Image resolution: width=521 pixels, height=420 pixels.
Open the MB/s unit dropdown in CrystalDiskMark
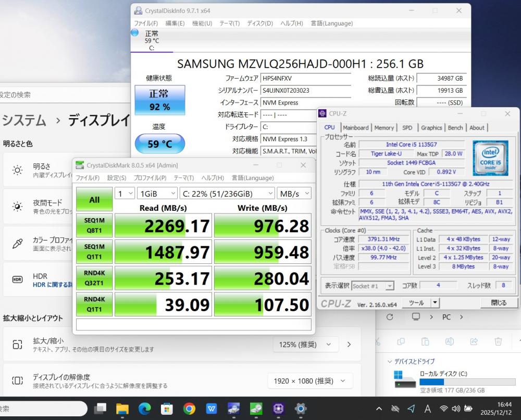coord(294,194)
